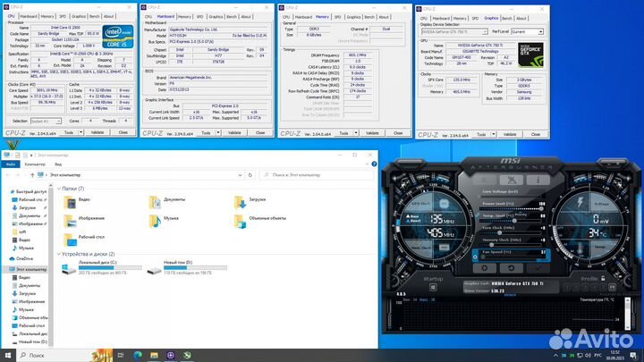Open the Музыка folder icon

click(x=155, y=222)
